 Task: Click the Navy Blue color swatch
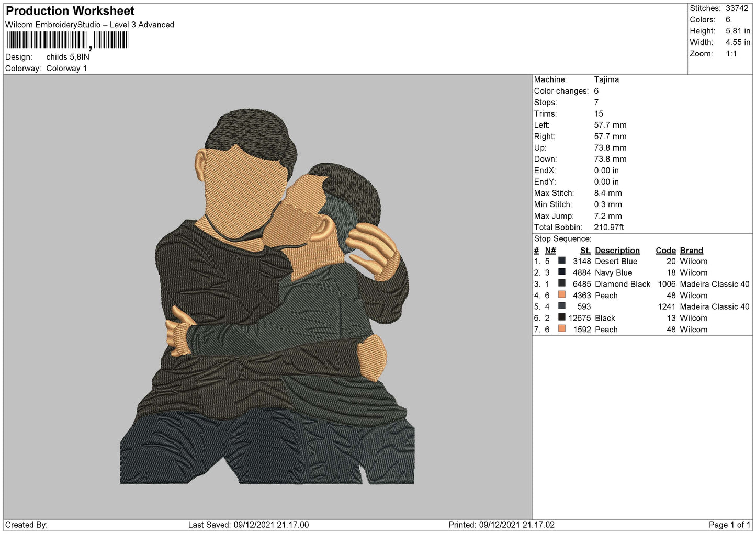point(561,272)
